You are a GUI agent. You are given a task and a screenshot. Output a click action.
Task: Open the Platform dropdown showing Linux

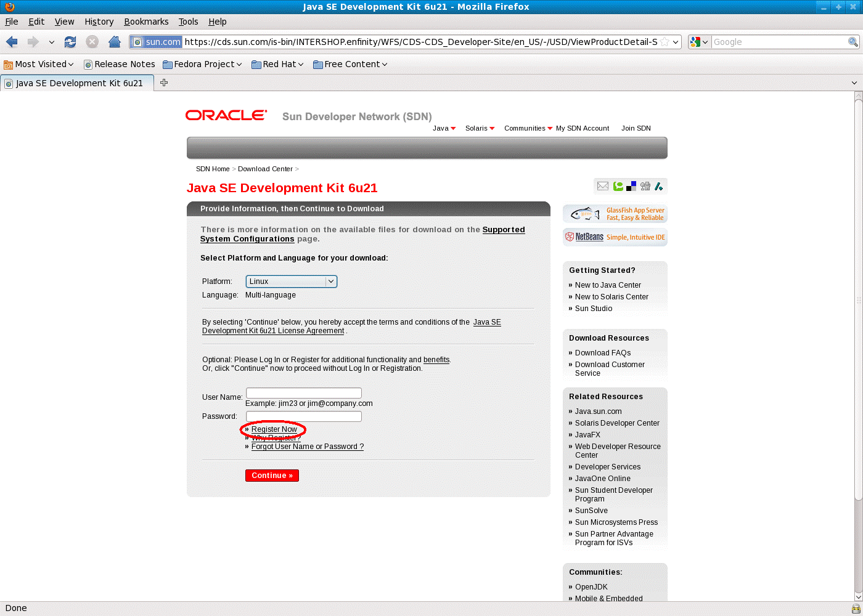tap(292, 282)
